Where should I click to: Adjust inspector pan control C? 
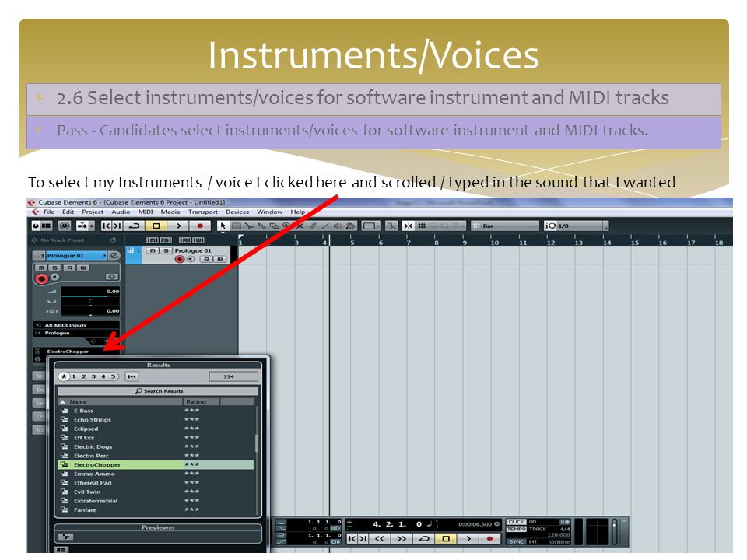[x=90, y=303]
